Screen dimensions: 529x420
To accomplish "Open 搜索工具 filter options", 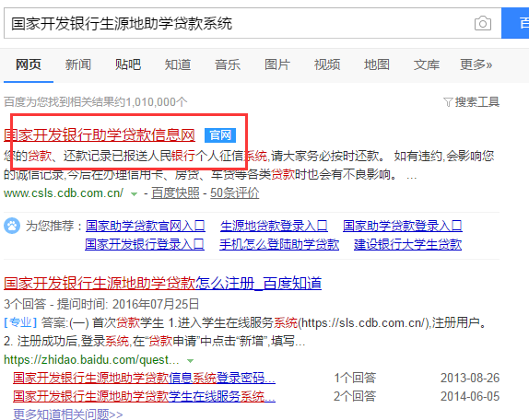I will pyautogui.click(x=471, y=102).
